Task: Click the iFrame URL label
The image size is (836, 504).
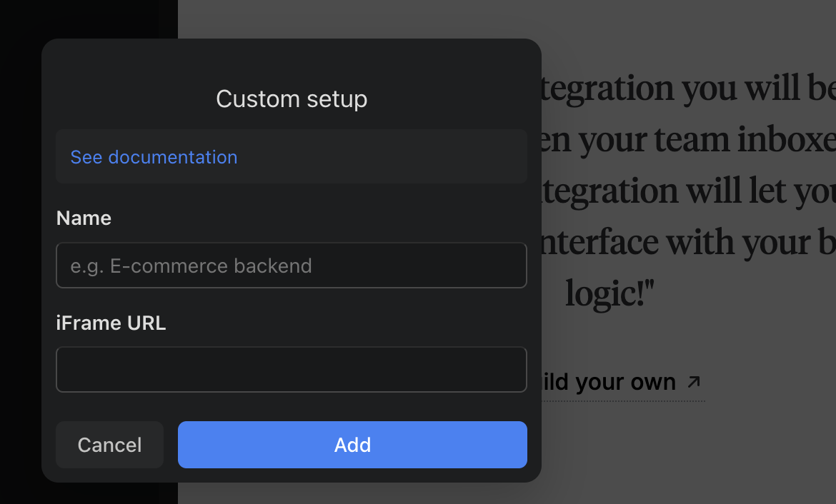Action: point(111,323)
